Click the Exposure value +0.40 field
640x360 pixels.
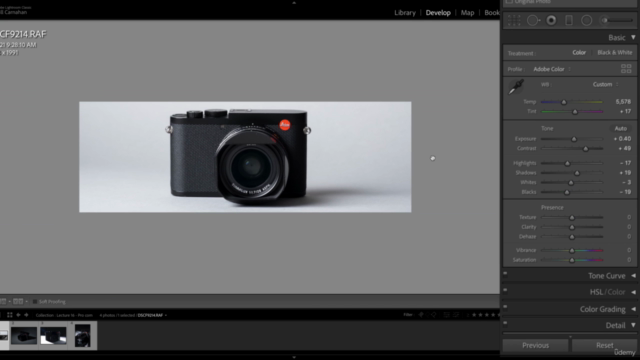tap(622, 139)
